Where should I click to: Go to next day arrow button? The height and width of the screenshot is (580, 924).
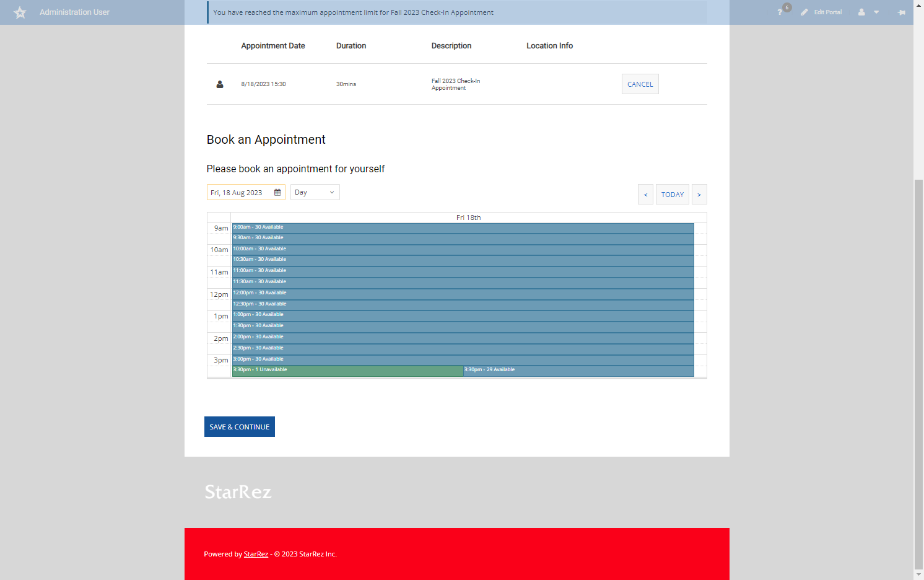(x=699, y=195)
